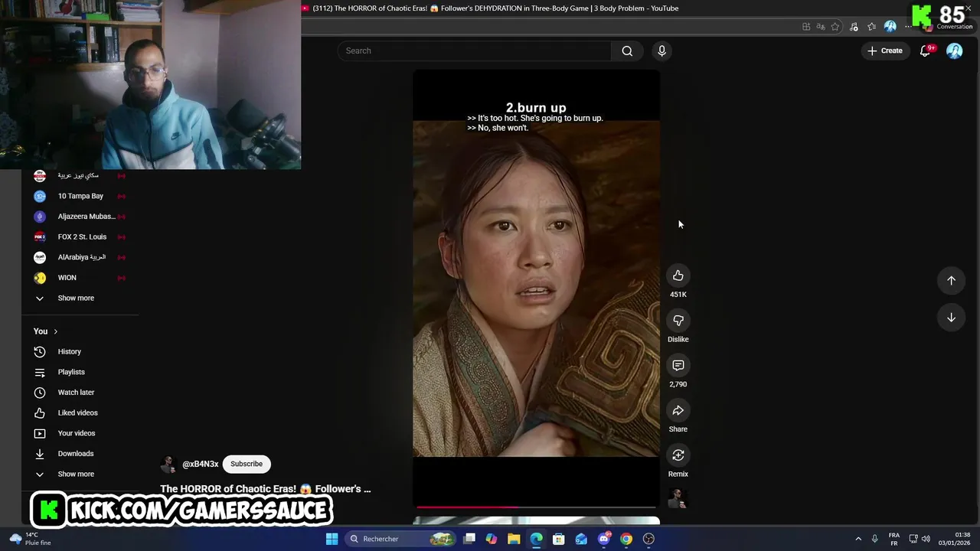Open the 10 Tampa Bay channel

coord(80,196)
